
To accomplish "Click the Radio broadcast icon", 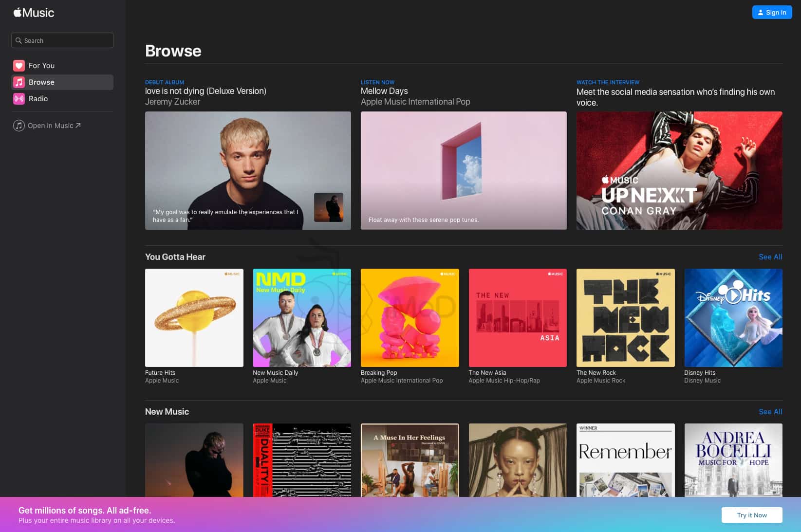I will (19, 99).
